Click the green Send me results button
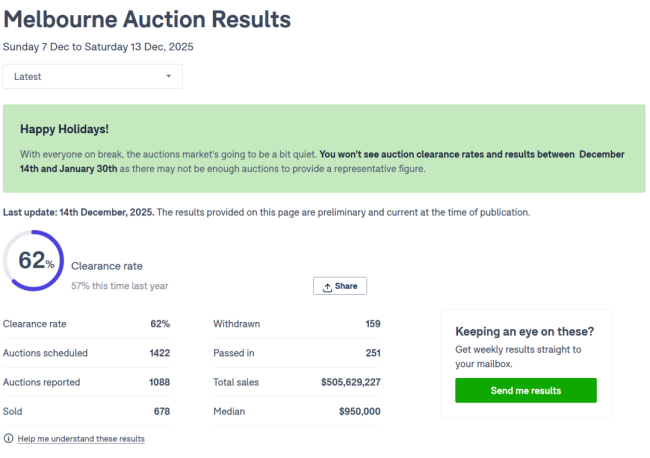The width and height of the screenshot is (650, 458). coord(525,390)
